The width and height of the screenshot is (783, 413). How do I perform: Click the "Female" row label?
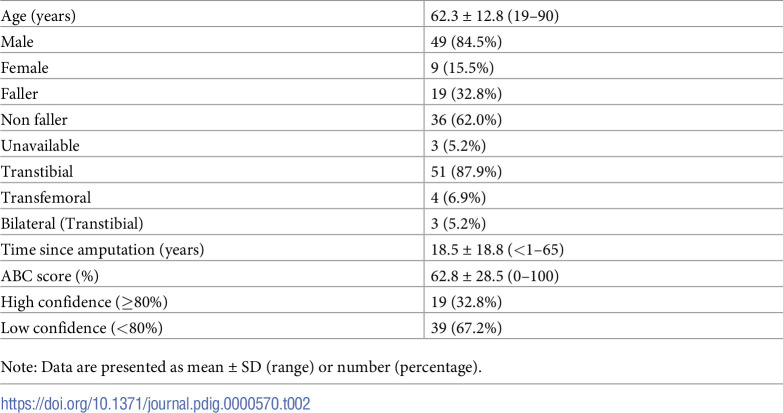pyautogui.click(x=25, y=67)
